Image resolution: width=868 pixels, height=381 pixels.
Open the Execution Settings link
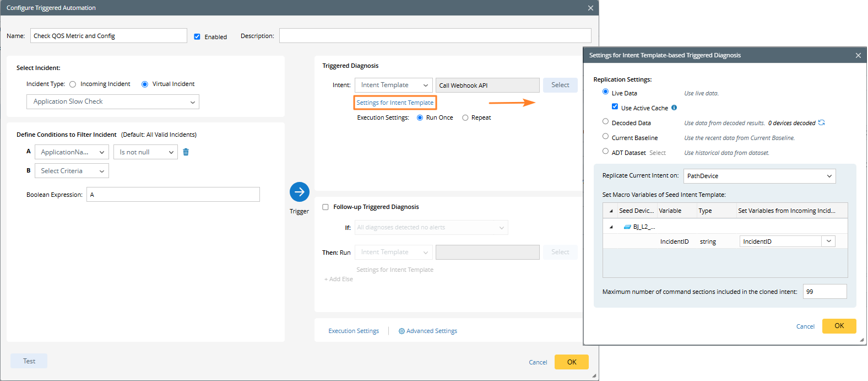coord(354,331)
